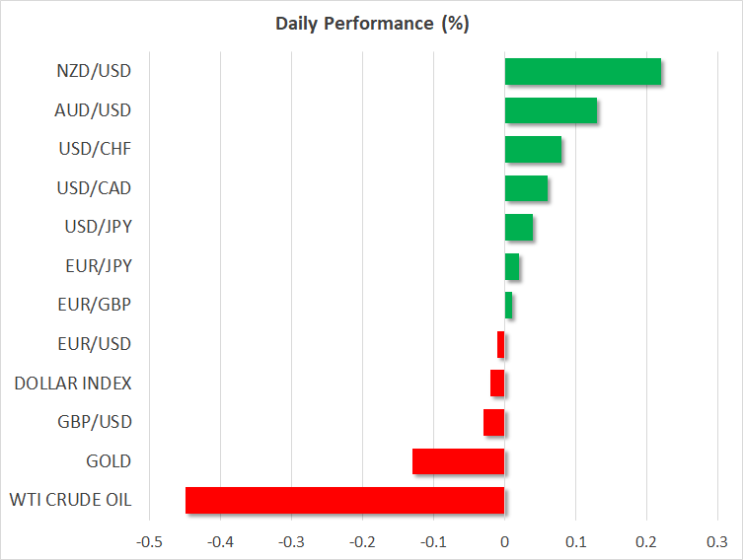The height and width of the screenshot is (560, 743).
Task: Click the green AUD/USD bar
Action: click(551, 111)
